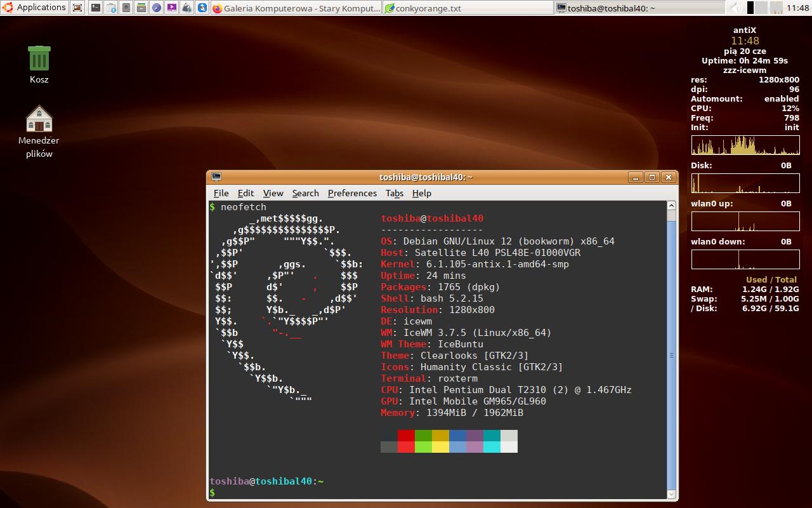Click the terminal scrollbar down arrow
This screenshot has height=508, width=812.
(672, 493)
